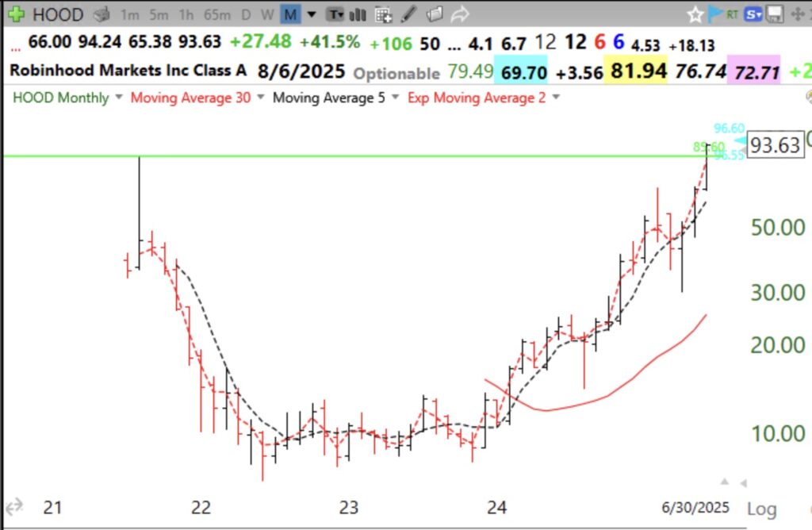812x530 pixels.
Task: Expand the Moving Average 5 dropdown
Action: click(x=395, y=97)
